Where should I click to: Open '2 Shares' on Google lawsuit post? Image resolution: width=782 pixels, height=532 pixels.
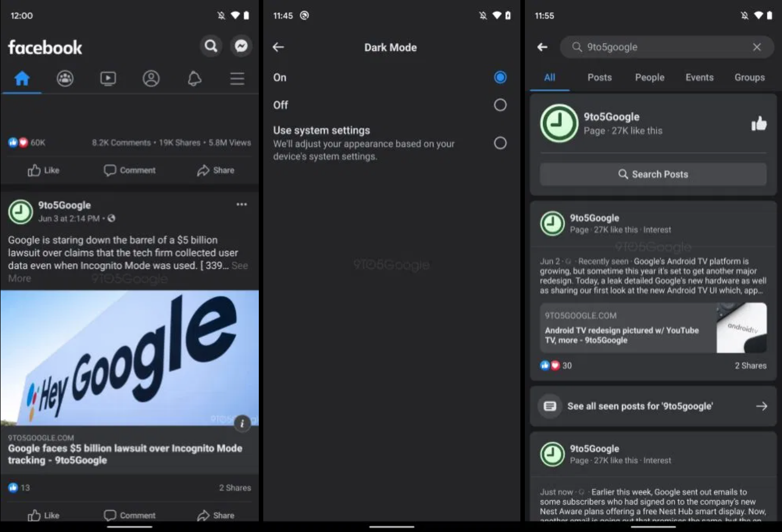(235, 488)
